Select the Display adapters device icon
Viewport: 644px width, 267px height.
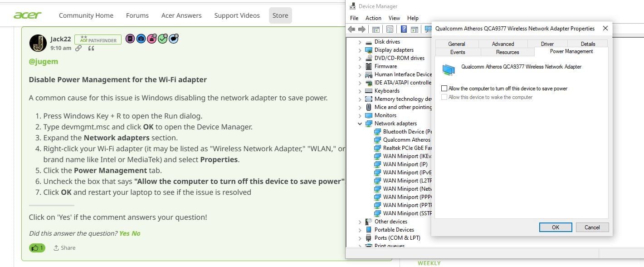pyautogui.click(x=369, y=50)
